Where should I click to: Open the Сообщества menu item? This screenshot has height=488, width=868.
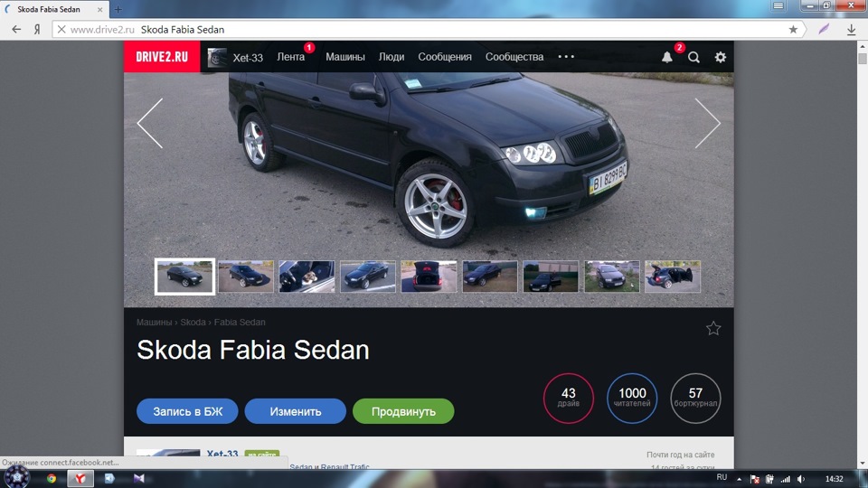click(514, 56)
